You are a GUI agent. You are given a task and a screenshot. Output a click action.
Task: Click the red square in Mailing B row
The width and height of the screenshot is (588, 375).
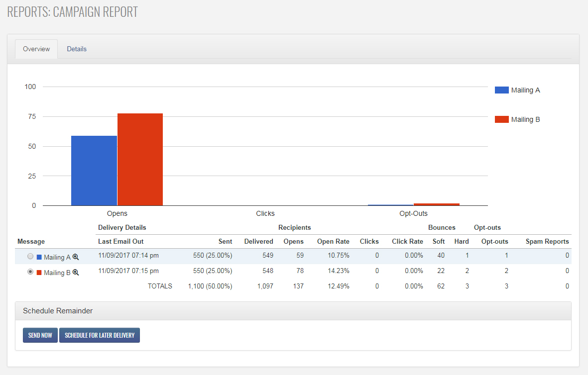tap(39, 273)
